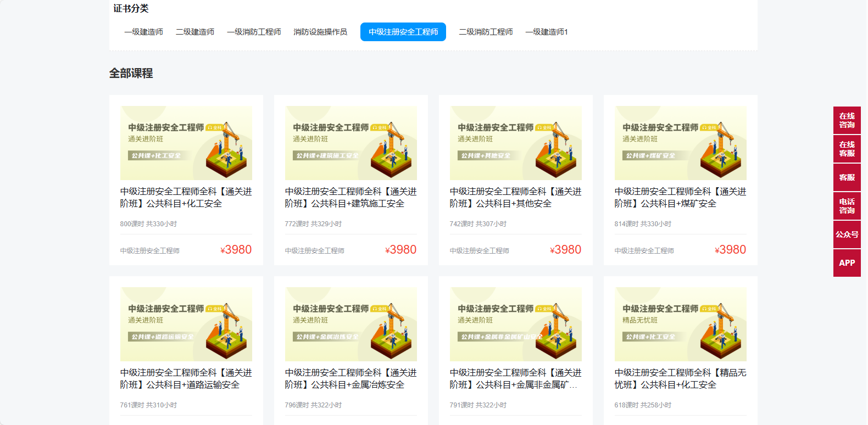
Task: Open the 一级建造师1 category
Action: point(547,32)
